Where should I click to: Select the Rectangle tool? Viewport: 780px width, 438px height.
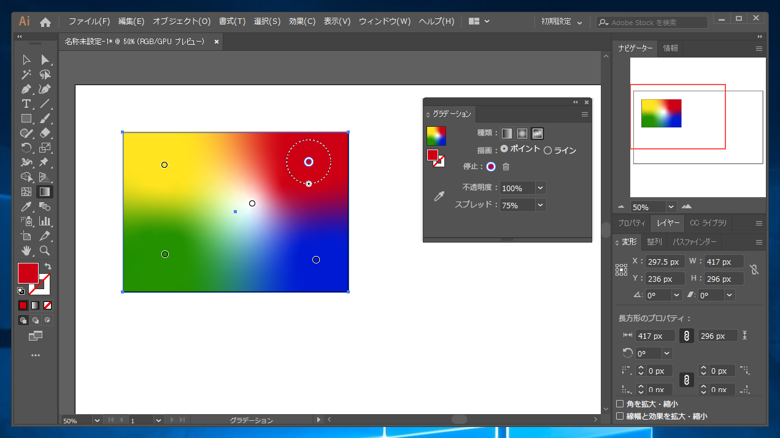click(26, 118)
